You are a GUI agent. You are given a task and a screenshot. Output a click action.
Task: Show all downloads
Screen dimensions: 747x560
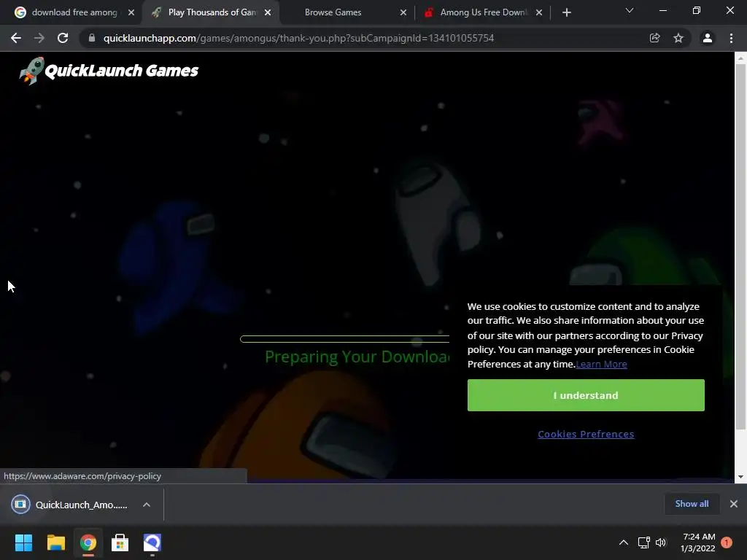(x=692, y=504)
